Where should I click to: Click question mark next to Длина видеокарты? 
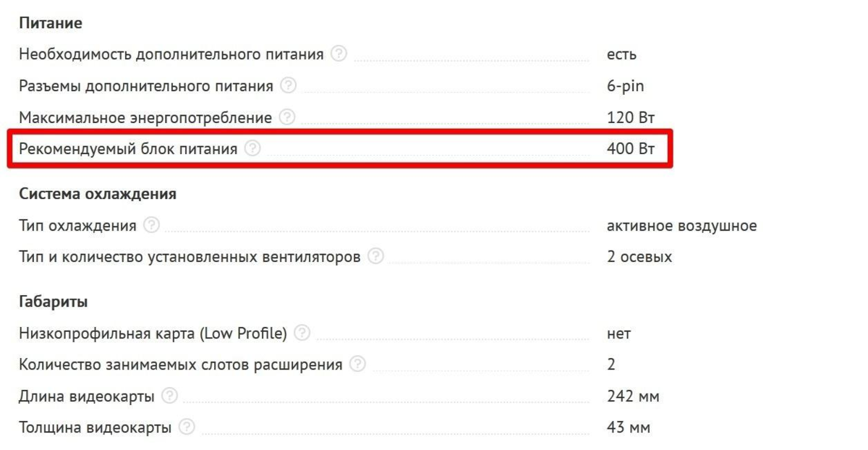[169, 396]
